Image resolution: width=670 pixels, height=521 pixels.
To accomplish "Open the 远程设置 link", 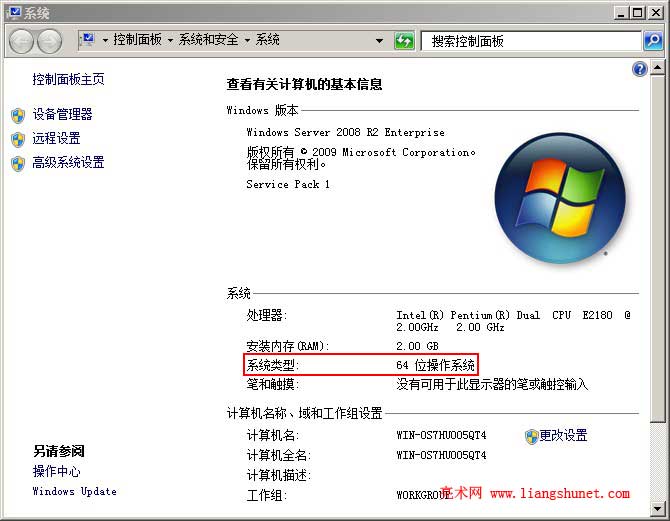I will coord(56,138).
